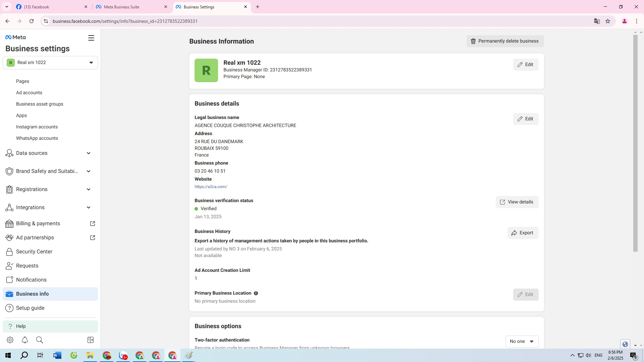View business verification details
This screenshot has height=362, width=644.
pyautogui.click(x=517, y=202)
